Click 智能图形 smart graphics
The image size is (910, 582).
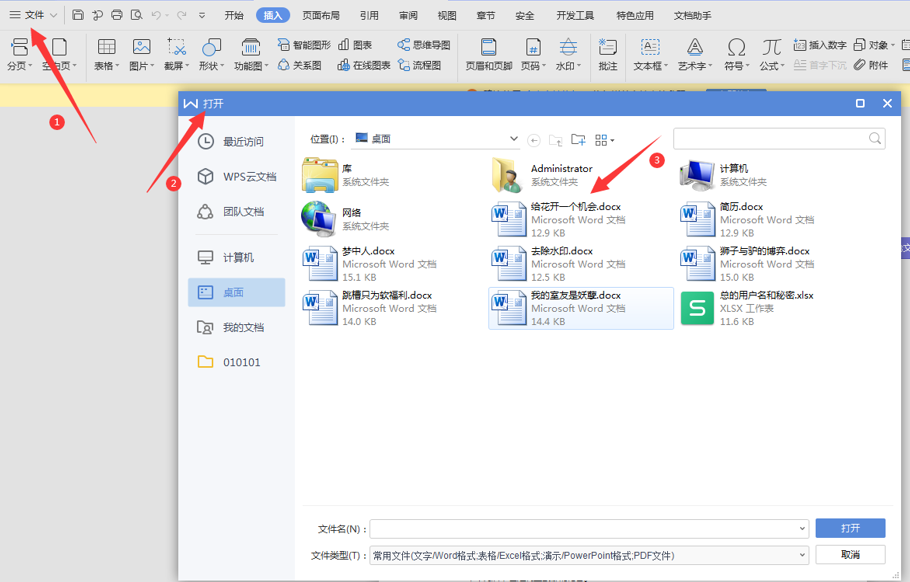click(x=304, y=45)
